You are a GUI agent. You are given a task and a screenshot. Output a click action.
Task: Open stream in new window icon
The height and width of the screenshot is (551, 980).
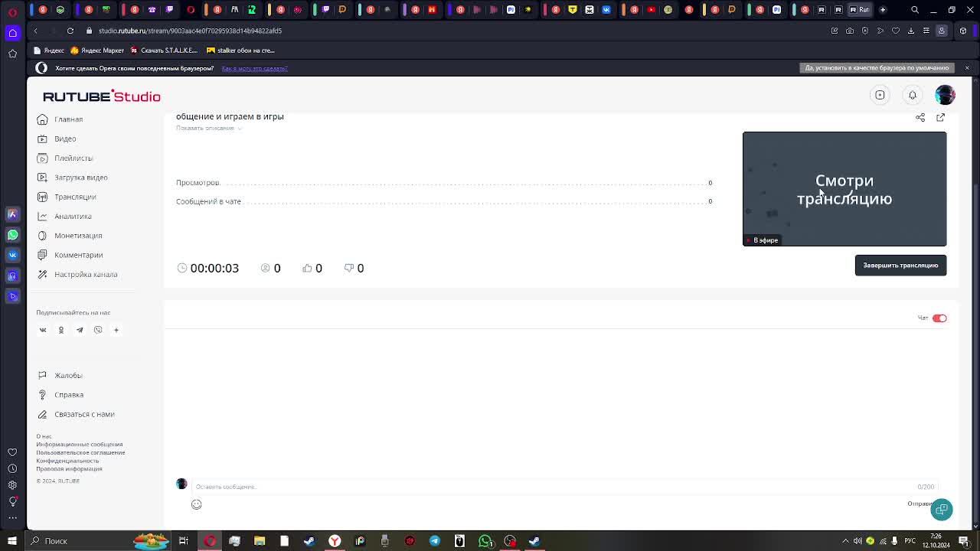(x=940, y=117)
